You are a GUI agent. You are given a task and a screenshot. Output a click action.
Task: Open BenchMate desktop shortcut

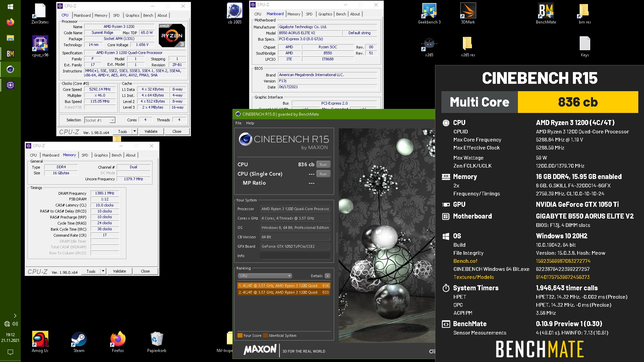(x=546, y=14)
